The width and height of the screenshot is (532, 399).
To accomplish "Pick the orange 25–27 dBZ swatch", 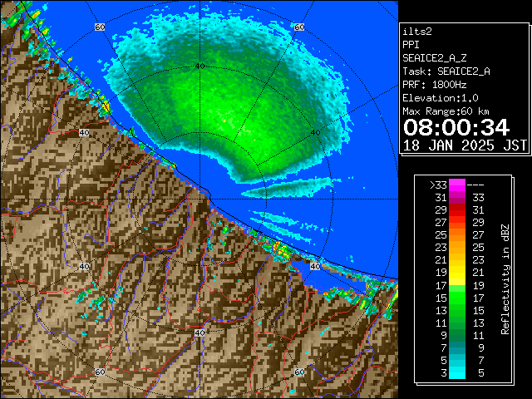I will (457, 235).
